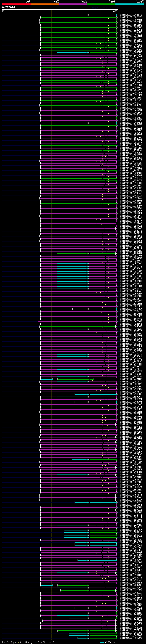Select the query name AV773626

point(8,8)
